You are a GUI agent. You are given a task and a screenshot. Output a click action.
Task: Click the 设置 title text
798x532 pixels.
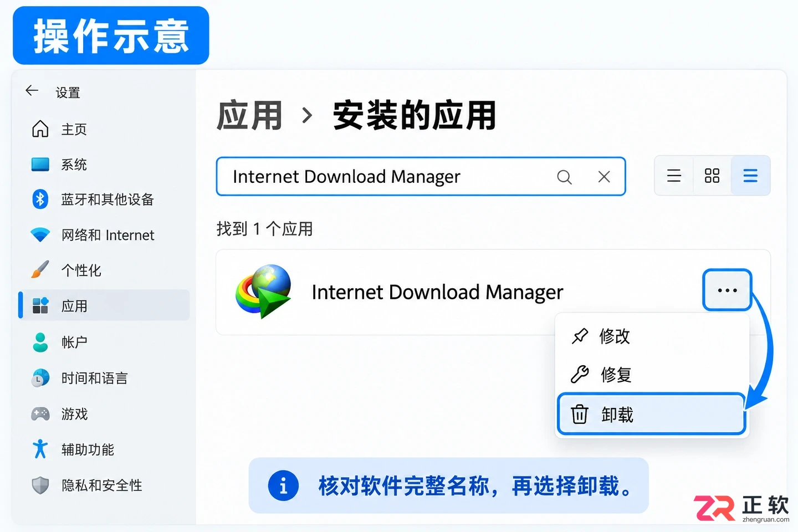(x=68, y=93)
